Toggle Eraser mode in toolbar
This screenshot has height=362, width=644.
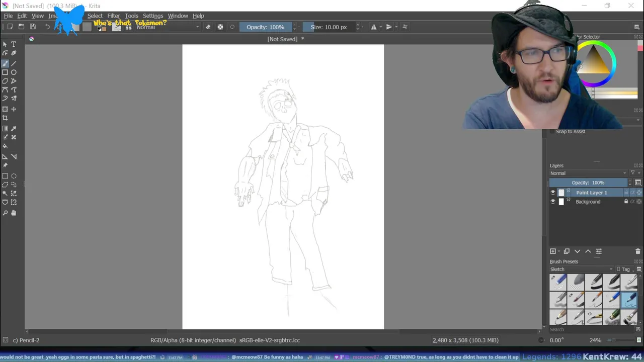click(208, 27)
